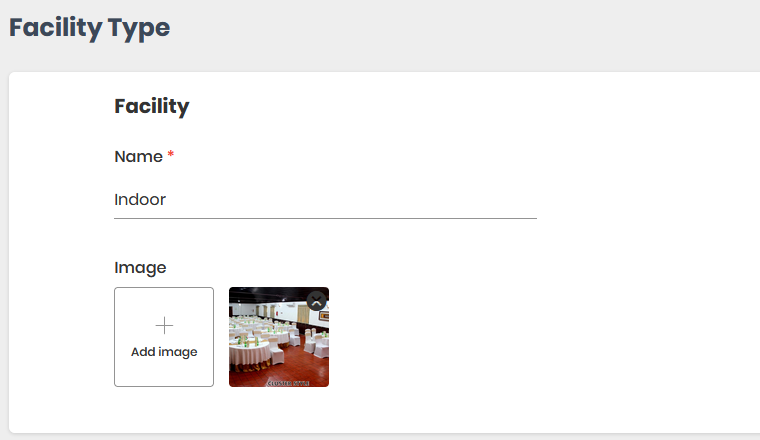Image resolution: width=760 pixels, height=440 pixels.
Task: Click the word Type in page title
Action: 139,28
